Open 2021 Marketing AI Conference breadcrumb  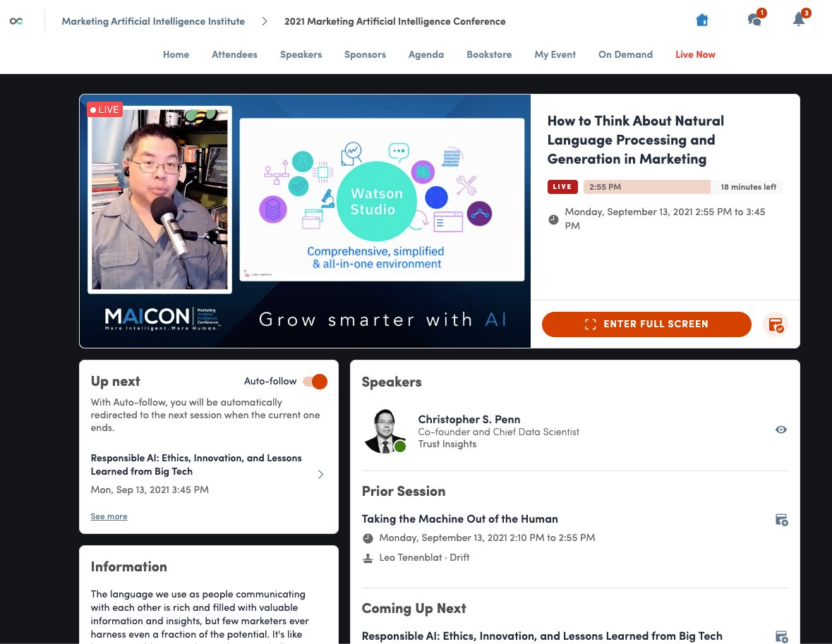[394, 21]
